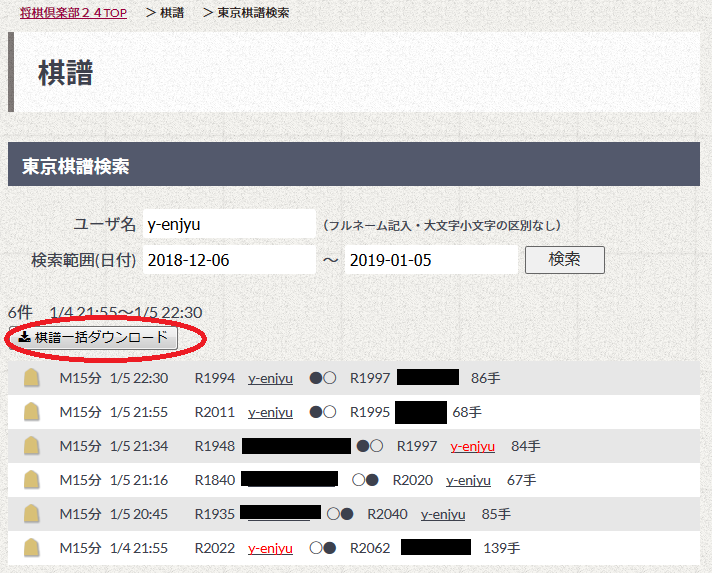The width and height of the screenshot is (712, 573).
Task: Open kifu icon for 1/5 21:34 game
Action: [31, 446]
